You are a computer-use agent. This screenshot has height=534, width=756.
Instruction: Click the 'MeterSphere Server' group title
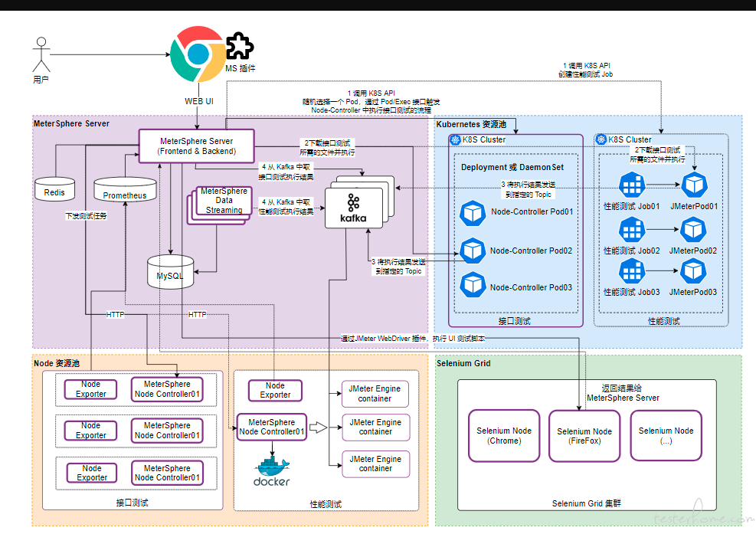pos(71,123)
